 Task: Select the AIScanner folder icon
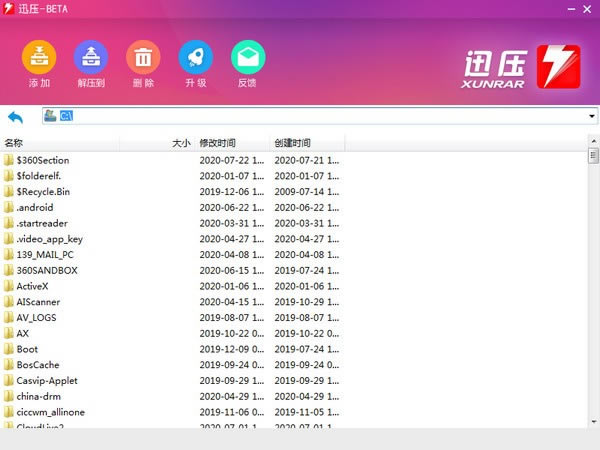click(8, 302)
